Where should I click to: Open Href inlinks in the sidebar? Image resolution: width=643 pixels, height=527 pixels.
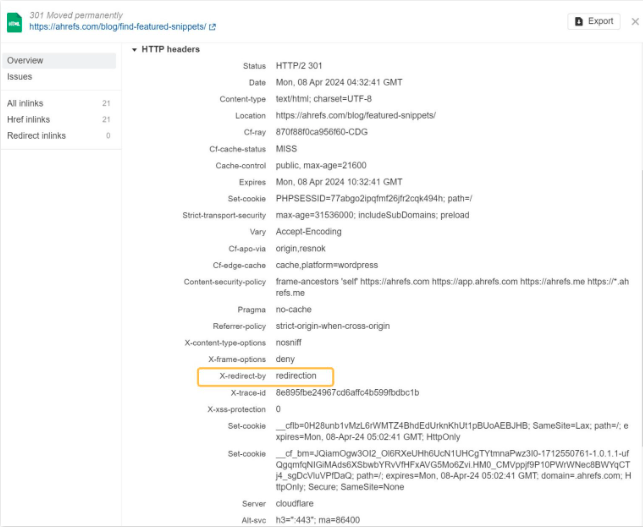59,120
